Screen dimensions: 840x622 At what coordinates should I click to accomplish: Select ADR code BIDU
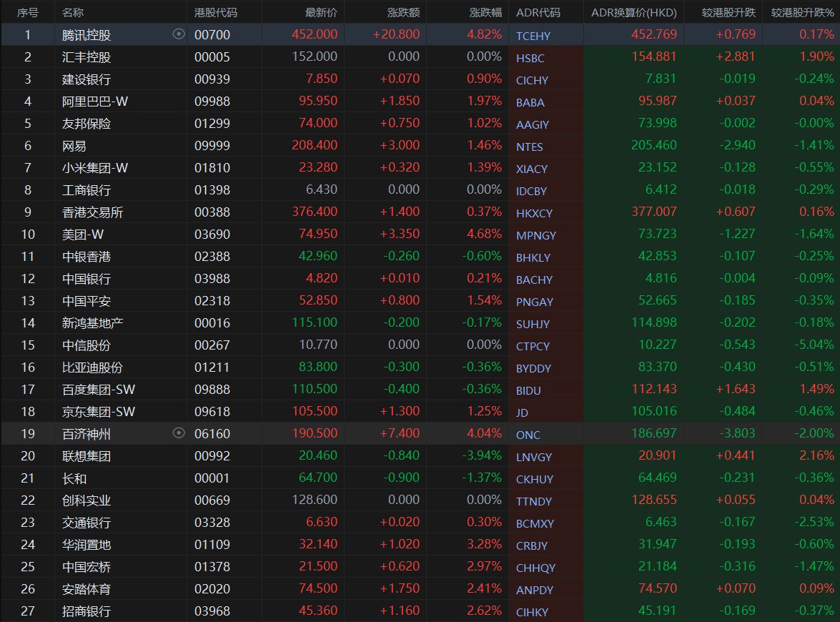[528, 390]
